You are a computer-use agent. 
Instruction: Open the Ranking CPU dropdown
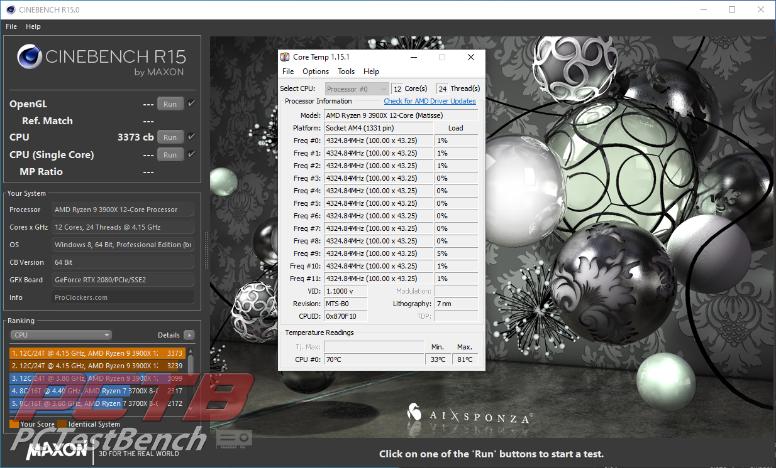pyautogui.click(x=61, y=335)
